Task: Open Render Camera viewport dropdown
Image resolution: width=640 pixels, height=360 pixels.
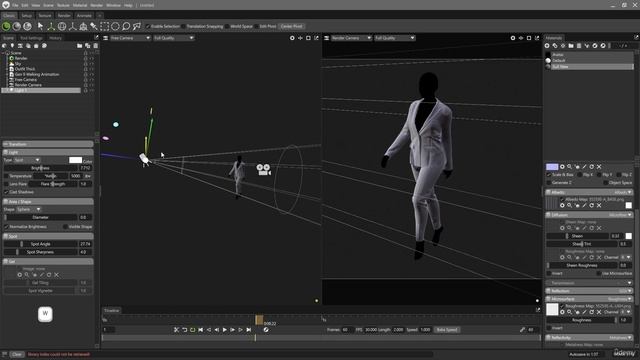Action: (x=351, y=38)
